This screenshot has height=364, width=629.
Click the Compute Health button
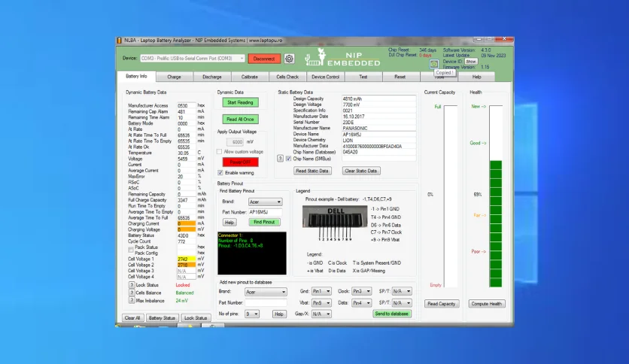point(486,304)
